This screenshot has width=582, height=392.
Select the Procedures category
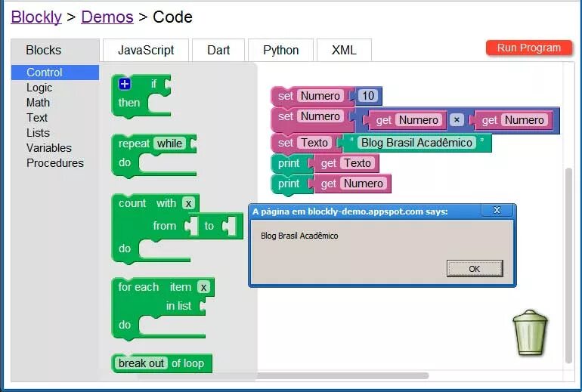click(x=55, y=163)
